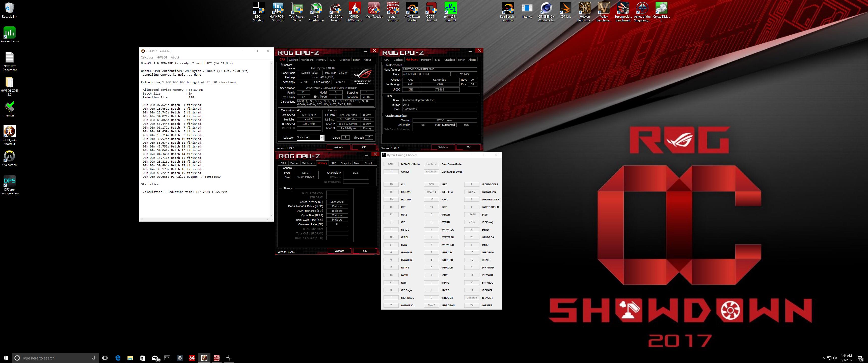
Task: Open the Recycle Bin desktop icon
Action: pos(9,10)
